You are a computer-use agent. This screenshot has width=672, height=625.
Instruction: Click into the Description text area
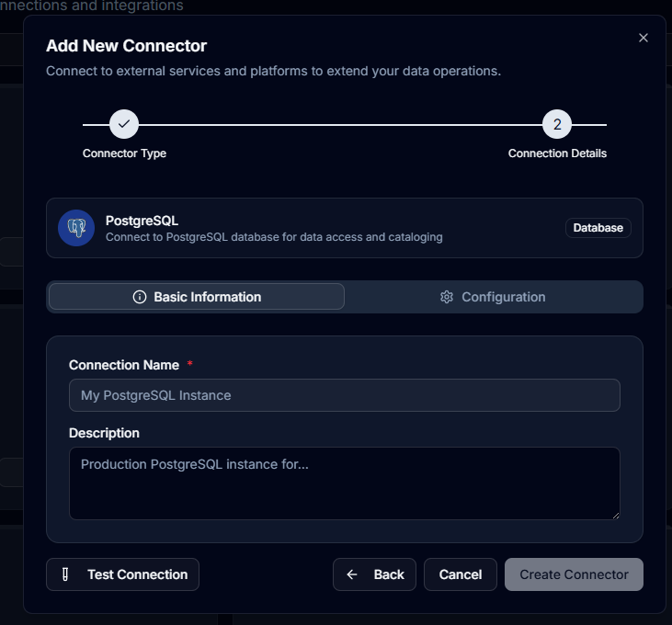pos(345,483)
